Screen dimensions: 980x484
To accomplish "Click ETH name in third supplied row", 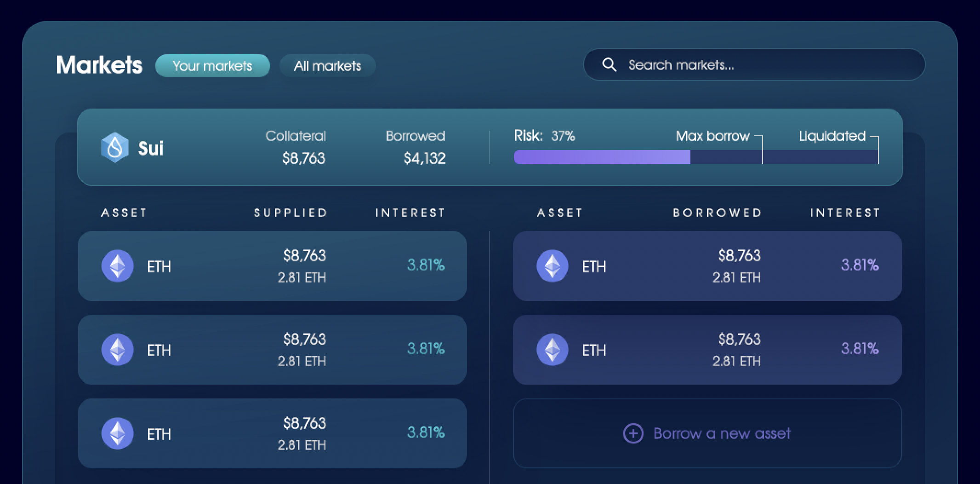I will [x=159, y=434].
